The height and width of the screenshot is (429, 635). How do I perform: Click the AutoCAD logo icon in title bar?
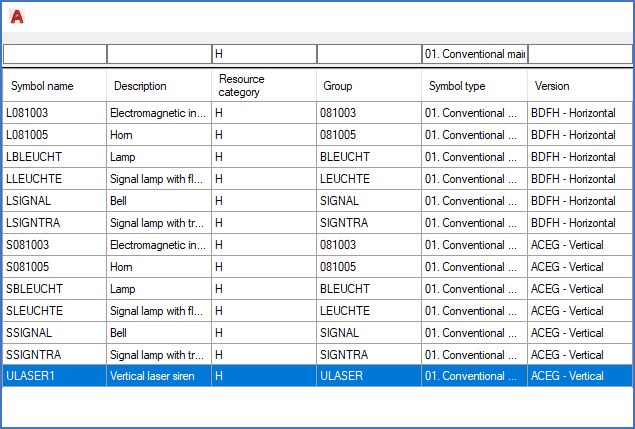pyautogui.click(x=17, y=17)
